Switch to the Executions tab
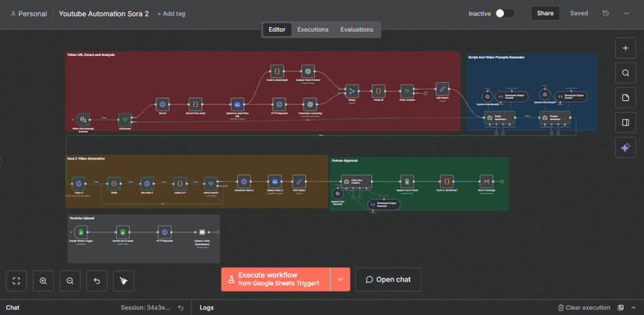The width and height of the screenshot is (644, 315). tap(313, 30)
